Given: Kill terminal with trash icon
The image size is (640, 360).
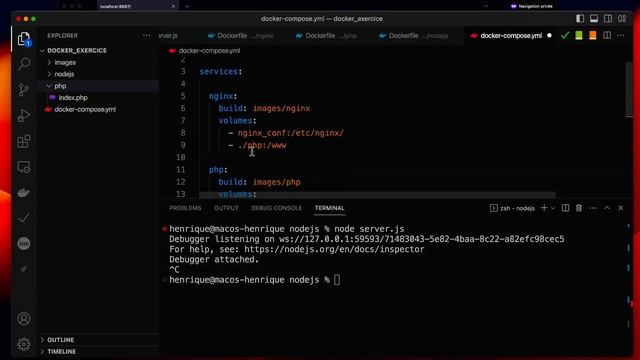Looking at the screenshot, I should coord(579,208).
